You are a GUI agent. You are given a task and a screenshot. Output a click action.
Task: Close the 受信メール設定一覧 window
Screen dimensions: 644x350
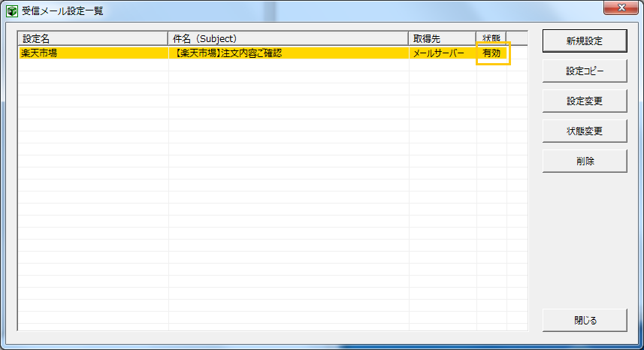[621, 8]
